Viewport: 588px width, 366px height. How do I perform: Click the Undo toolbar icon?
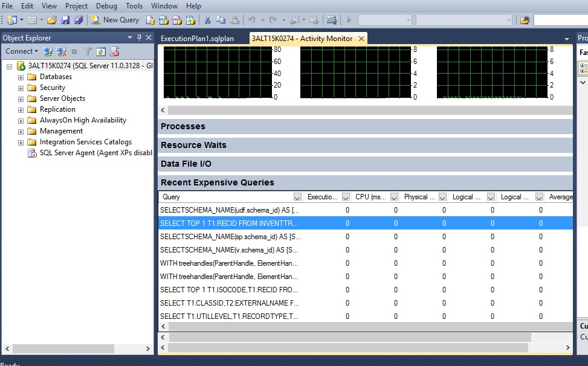click(x=251, y=19)
